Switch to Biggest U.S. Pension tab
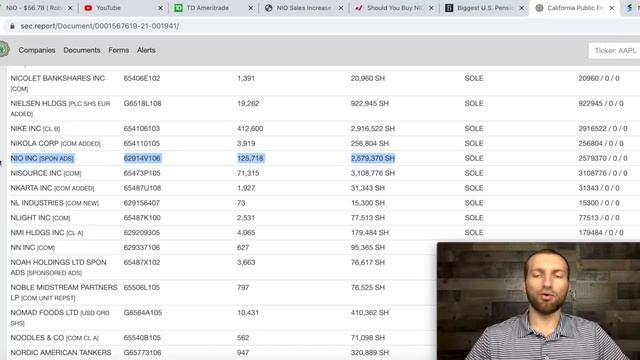The height and width of the screenshot is (360, 640). [484, 8]
